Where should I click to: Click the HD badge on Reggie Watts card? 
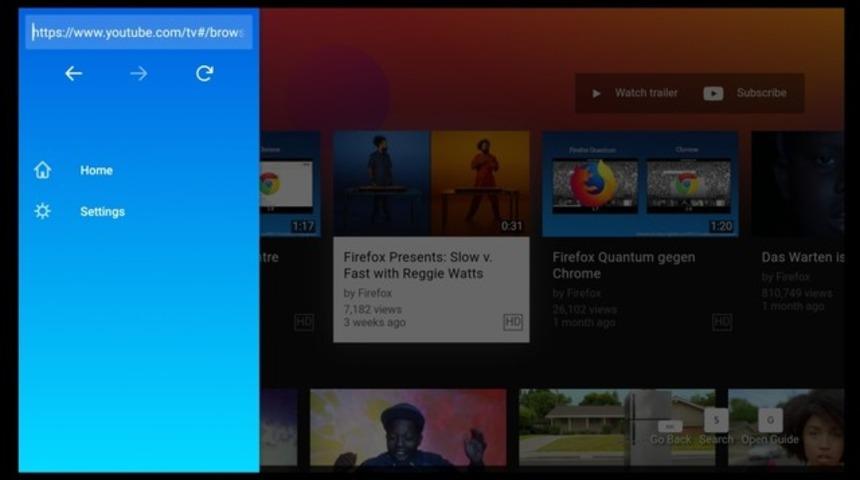click(x=513, y=322)
